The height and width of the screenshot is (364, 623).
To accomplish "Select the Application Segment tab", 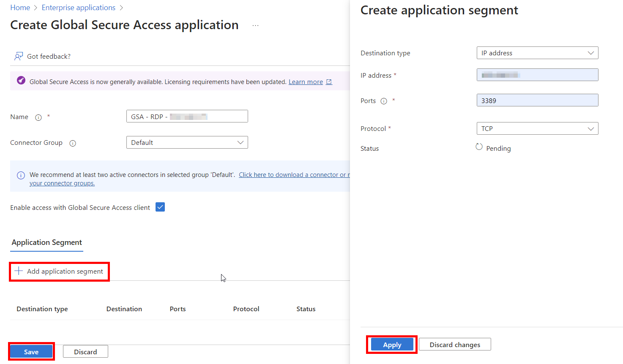I will click(47, 242).
